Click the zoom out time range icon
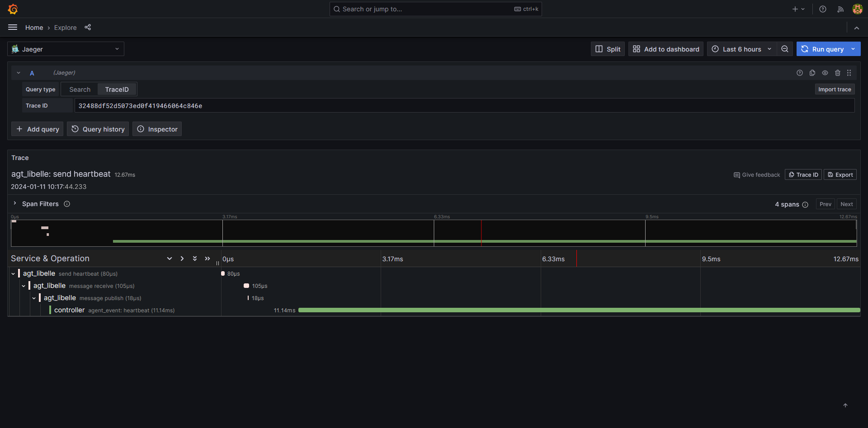This screenshot has height=428, width=868. (785, 49)
